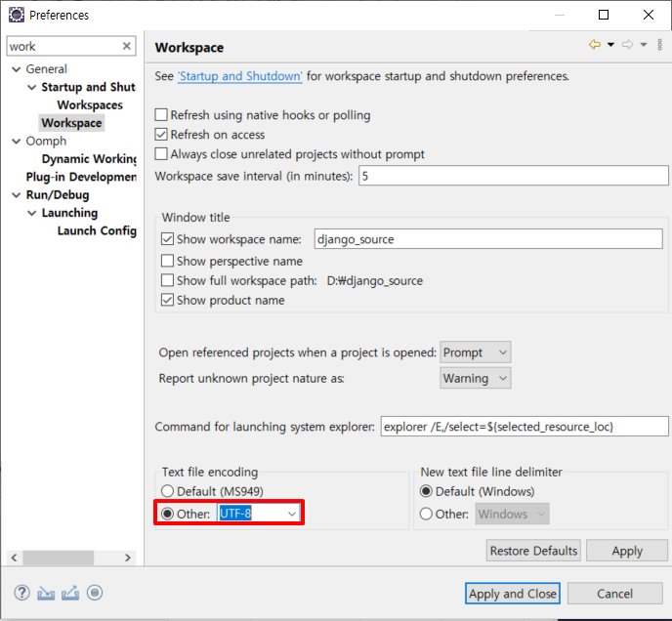Open the Windows line delimiter dropdown
672x621 pixels.
[x=512, y=514]
